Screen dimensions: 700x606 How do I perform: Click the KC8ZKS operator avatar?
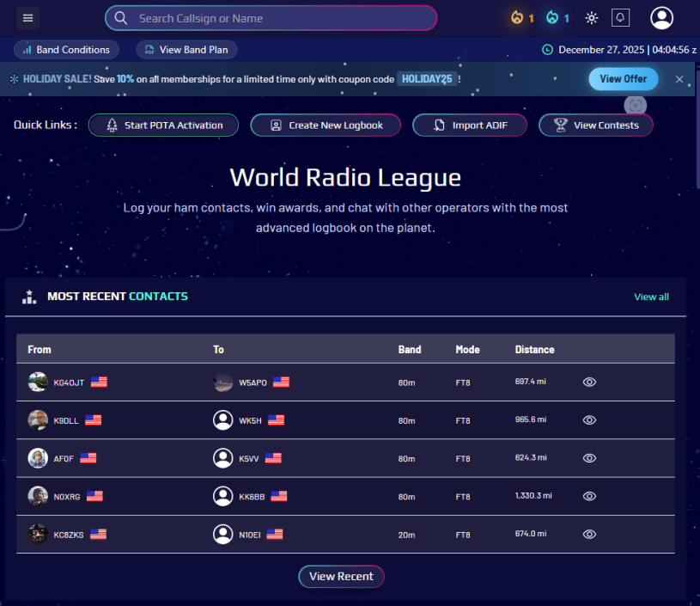[38, 534]
